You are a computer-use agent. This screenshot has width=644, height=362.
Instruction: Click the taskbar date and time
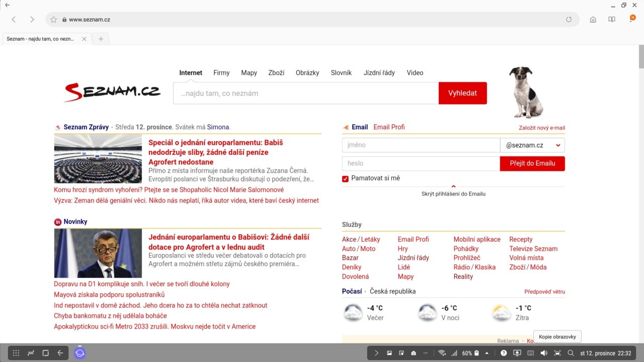point(606,353)
